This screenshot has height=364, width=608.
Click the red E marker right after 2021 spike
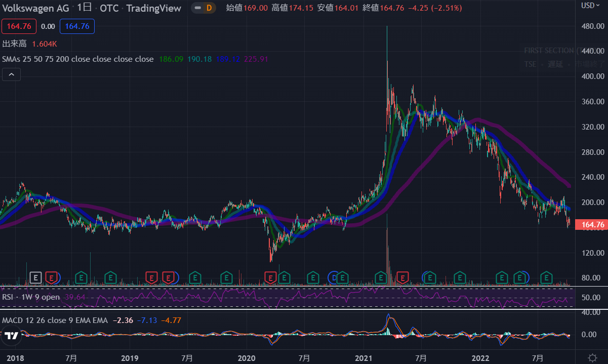(x=403, y=277)
